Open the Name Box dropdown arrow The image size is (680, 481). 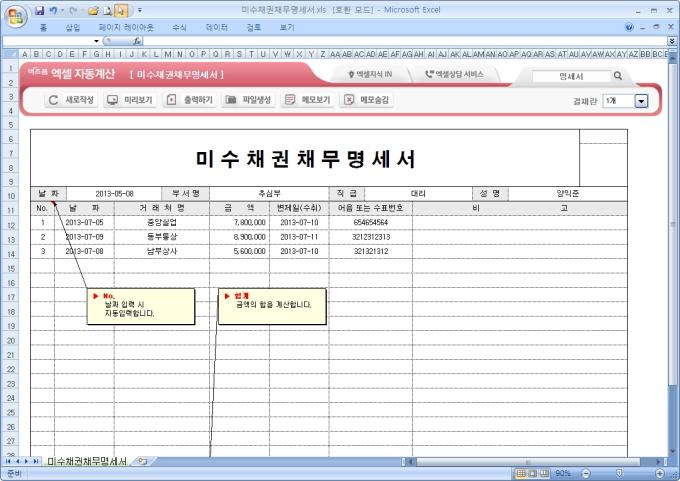click(96, 41)
